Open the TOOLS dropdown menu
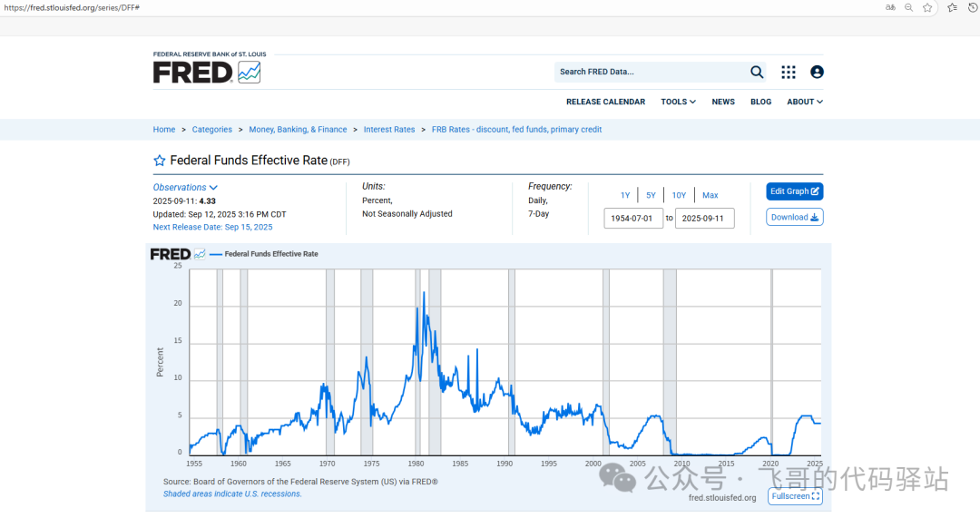Screen dimensions: 980x518 click(x=678, y=102)
